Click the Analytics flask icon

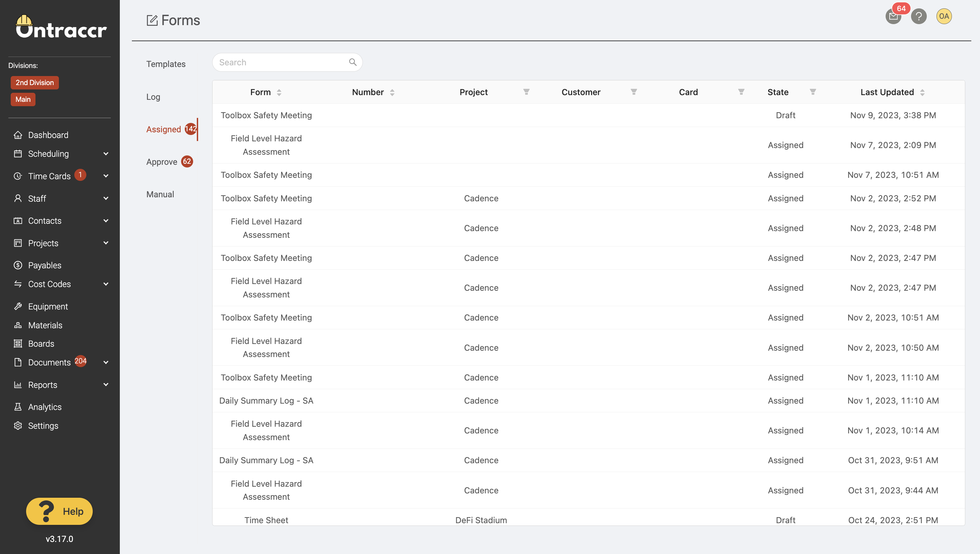pos(18,407)
